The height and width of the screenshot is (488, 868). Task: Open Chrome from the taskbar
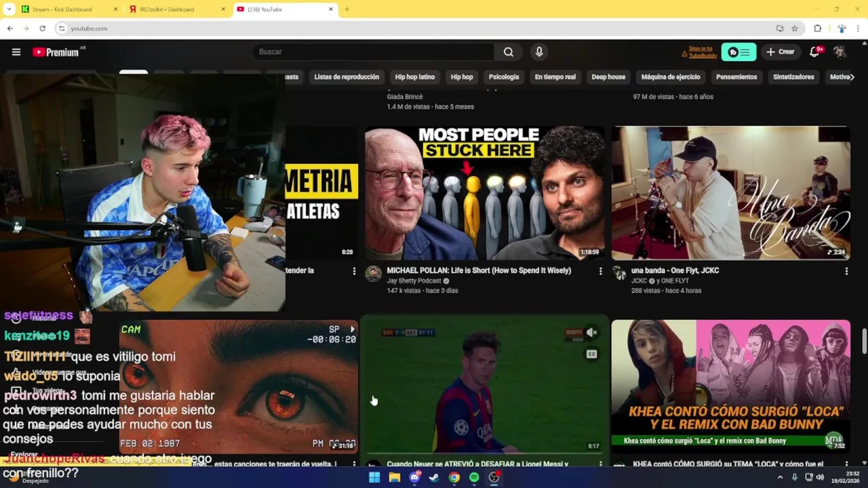click(454, 477)
